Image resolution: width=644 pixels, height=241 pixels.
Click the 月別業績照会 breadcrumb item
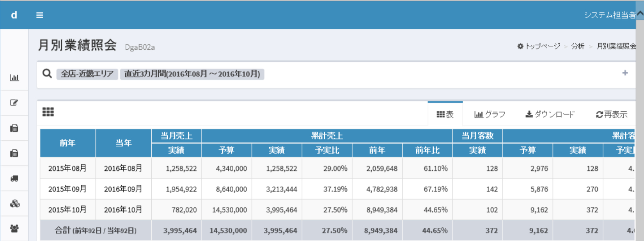pyautogui.click(x=616, y=46)
